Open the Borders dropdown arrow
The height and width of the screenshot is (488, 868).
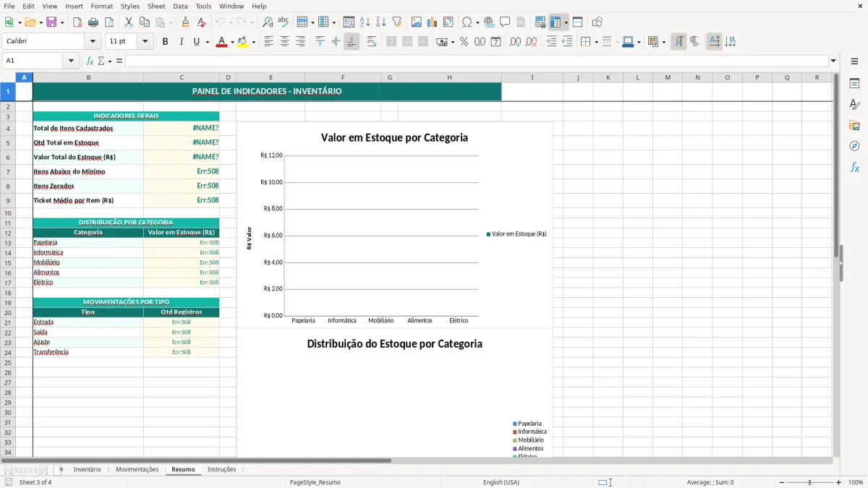pos(595,42)
